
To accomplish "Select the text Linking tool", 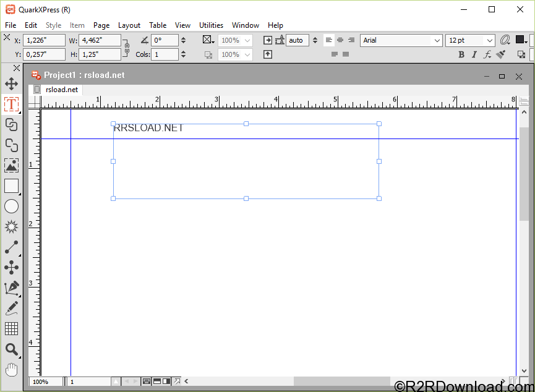I will 11,125.
